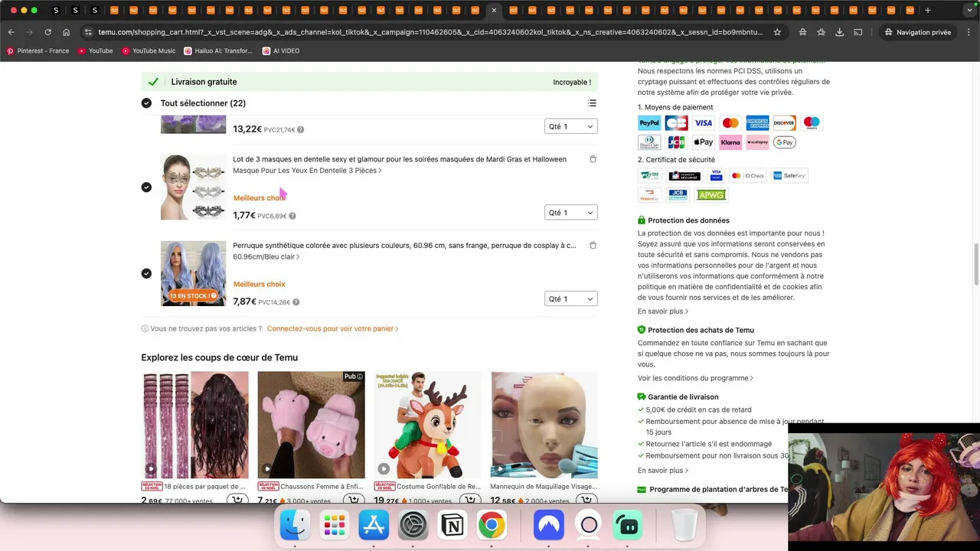
Task: Open quantity dropdown for lace masks
Action: 570,213
